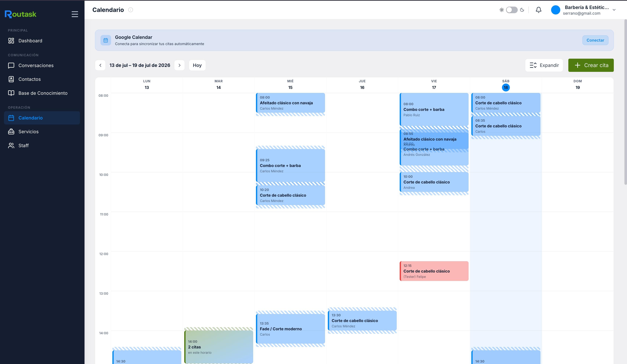The height and width of the screenshot is (364, 627).
Task: Click Conectar to link Google Calendar
Action: click(595, 40)
